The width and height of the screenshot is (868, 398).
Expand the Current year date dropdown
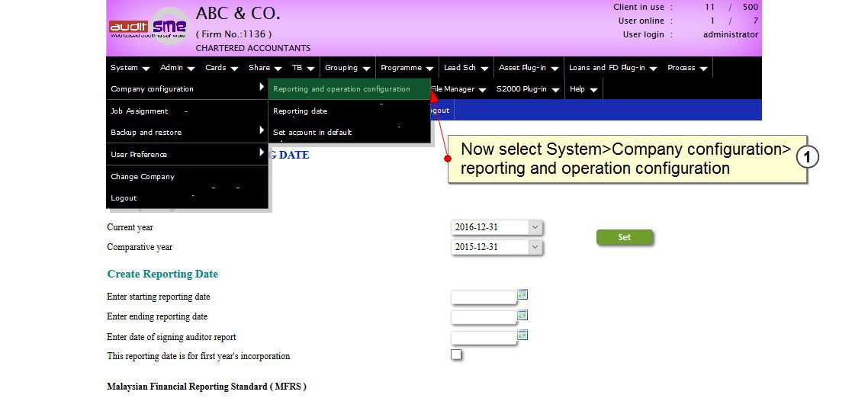coord(535,227)
